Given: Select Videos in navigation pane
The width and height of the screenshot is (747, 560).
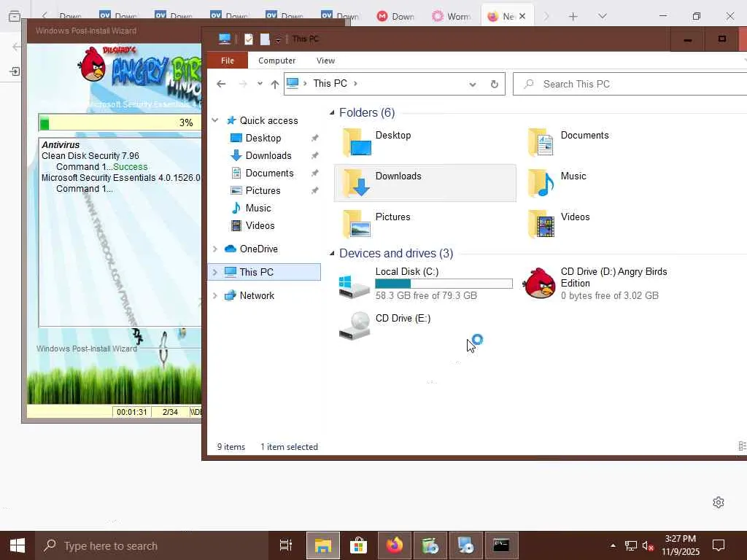Looking at the screenshot, I should click(x=260, y=226).
